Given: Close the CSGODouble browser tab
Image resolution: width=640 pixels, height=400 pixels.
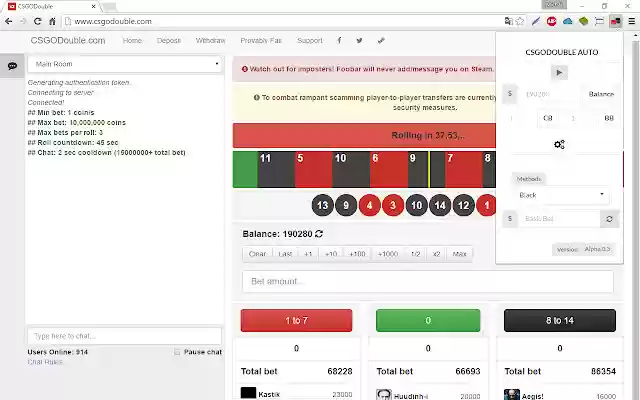Looking at the screenshot, I should pyautogui.click(x=94, y=6).
